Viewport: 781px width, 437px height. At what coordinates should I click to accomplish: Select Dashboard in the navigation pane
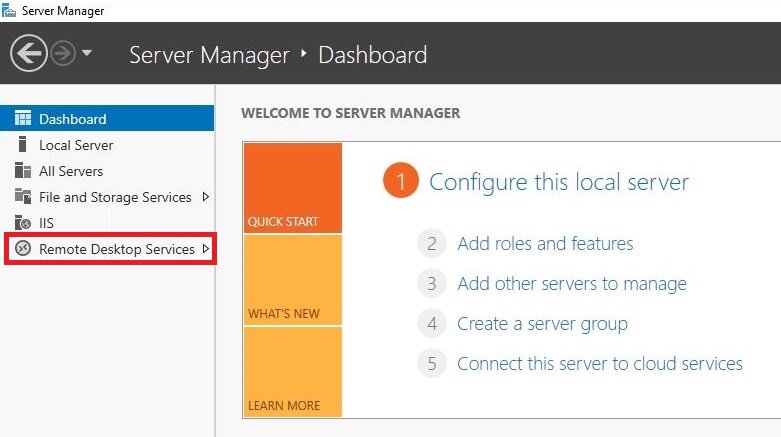pos(107,118)
